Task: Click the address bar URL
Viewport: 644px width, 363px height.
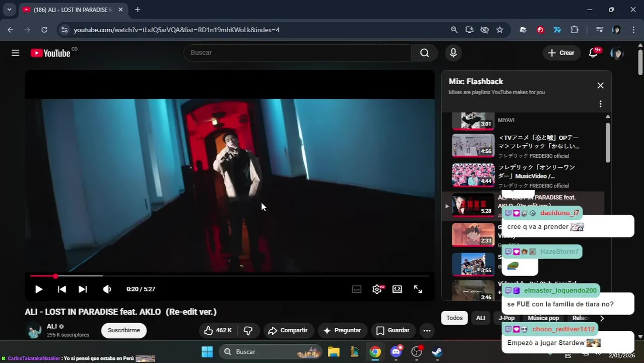Action: (176, 30)
